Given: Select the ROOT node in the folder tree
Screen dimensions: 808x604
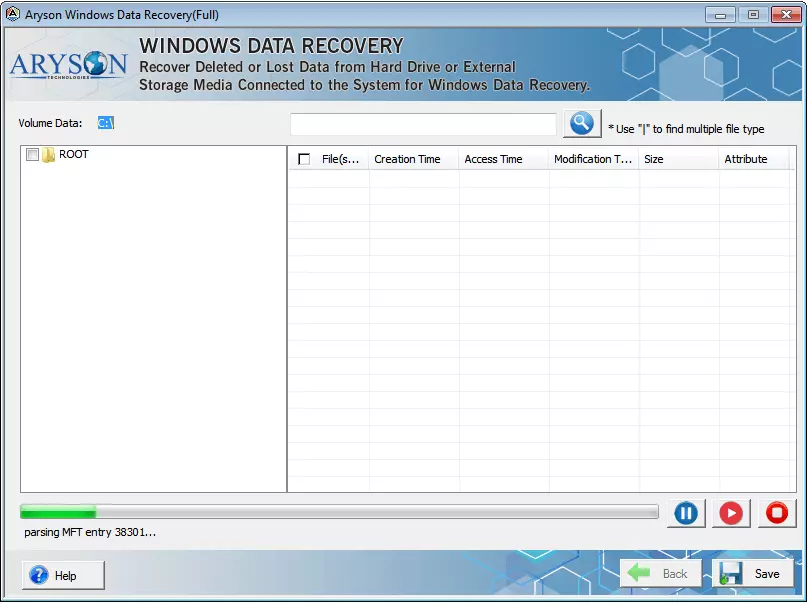Looking at the screenshot, I should point(75,154).
